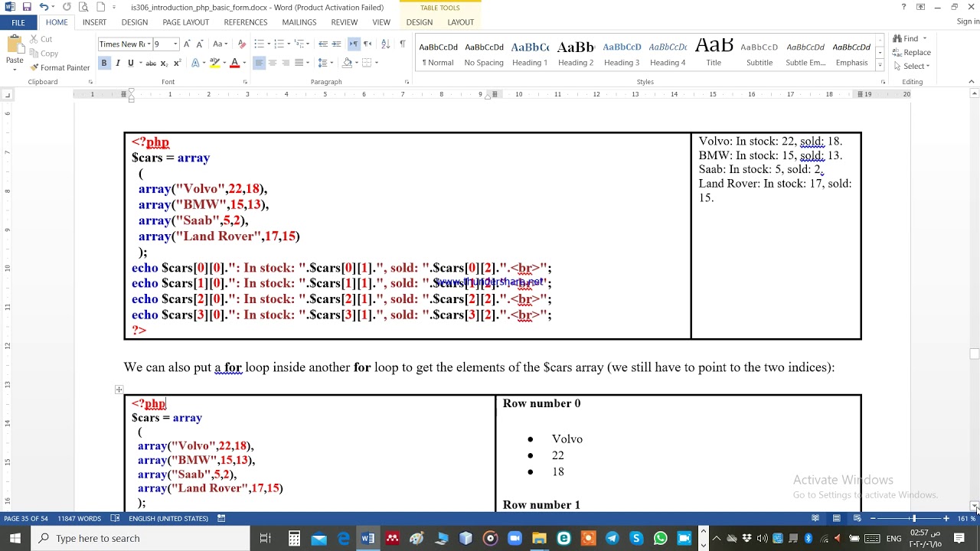
Task: Open the Change Case dropdown
Action: (x=220, y=44)
